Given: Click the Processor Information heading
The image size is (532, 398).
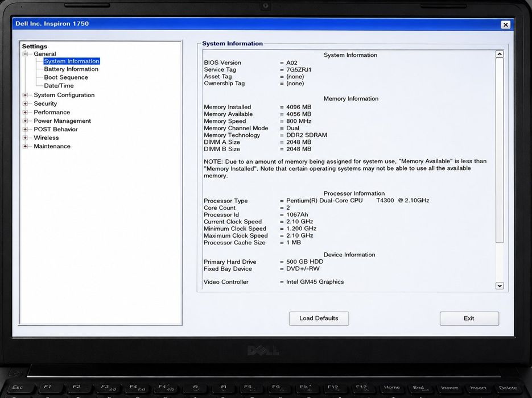Looking at the screenshot, I should 354,193.
